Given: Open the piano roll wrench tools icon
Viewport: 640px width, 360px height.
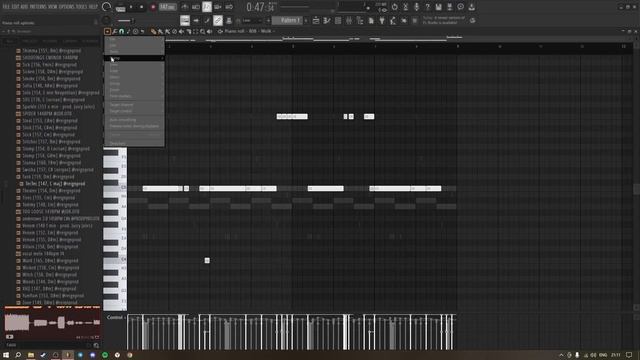Looking at the screenshot, I should [x=115, y=31].
